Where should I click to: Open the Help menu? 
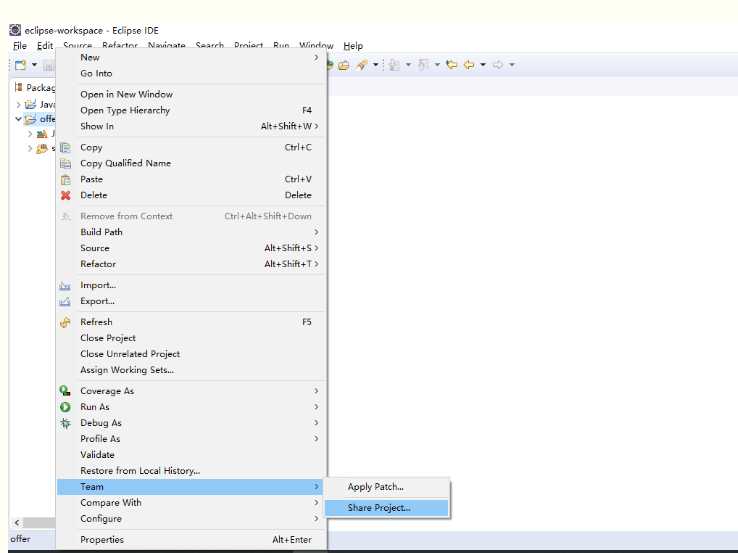point(353,46)
